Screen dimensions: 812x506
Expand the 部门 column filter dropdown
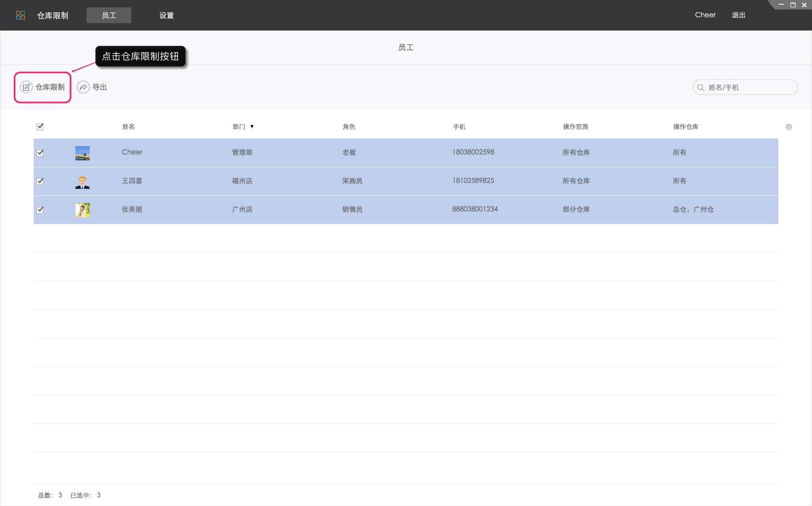point(252,127)
